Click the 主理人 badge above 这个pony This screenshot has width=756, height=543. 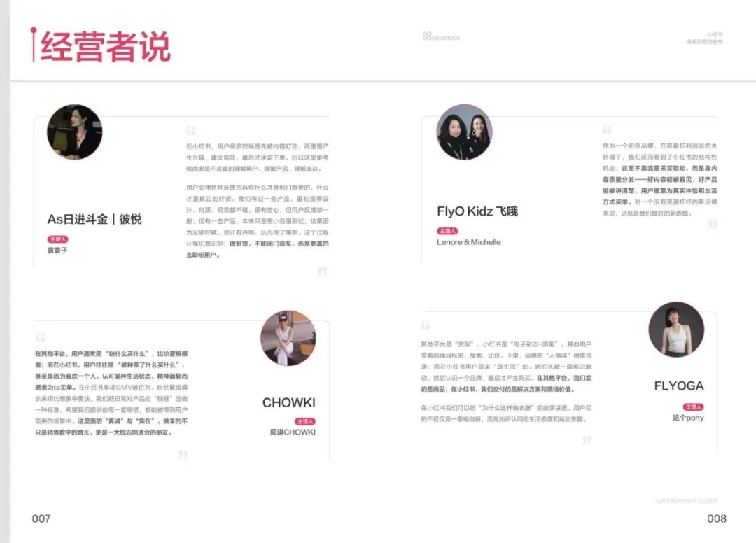coord(693,407)
